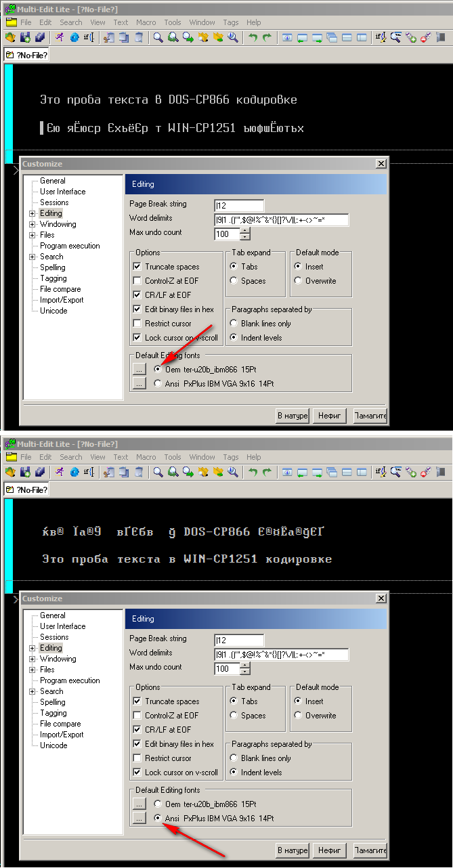Click remove tag red minus icon, top toolbar
This screenshot has width=453, height=868.
pos(425,37)
